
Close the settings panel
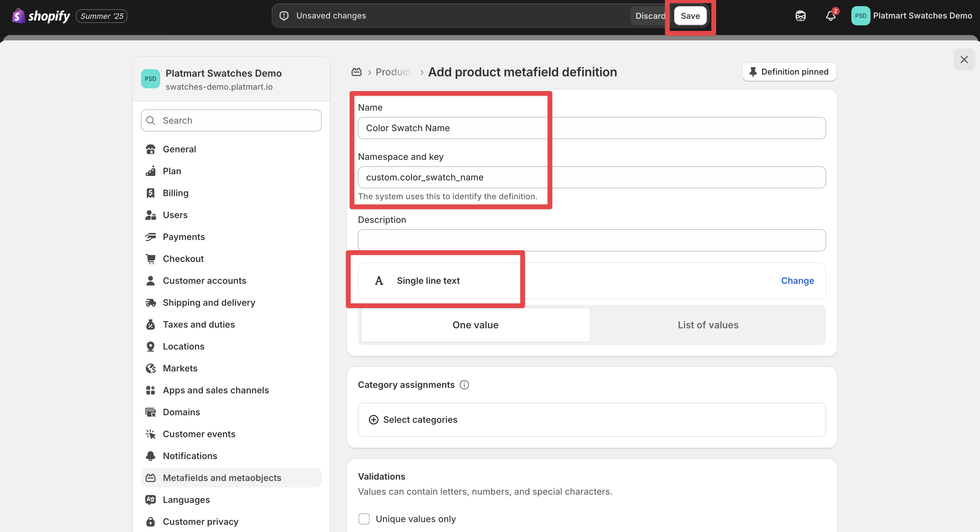click(964, 60)
